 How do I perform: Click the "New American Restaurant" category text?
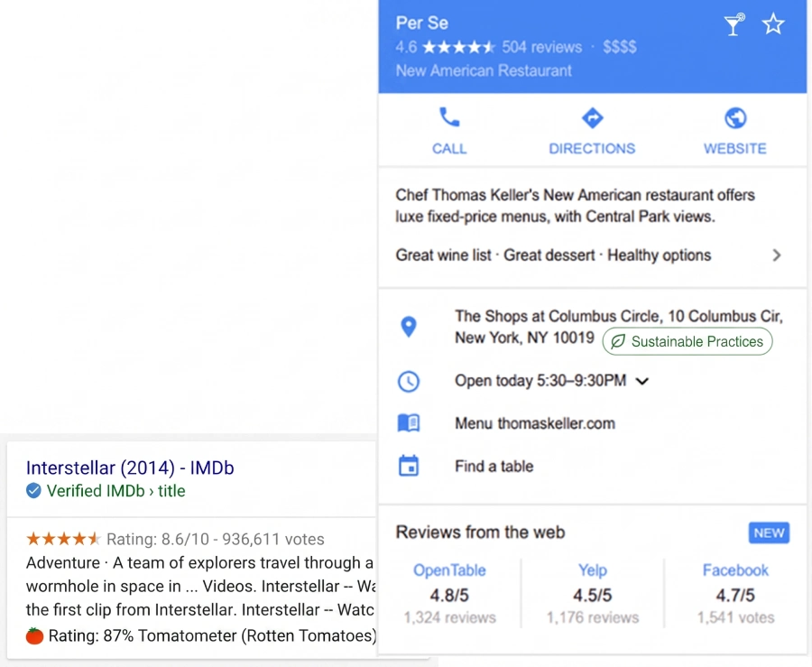(484, 70)
